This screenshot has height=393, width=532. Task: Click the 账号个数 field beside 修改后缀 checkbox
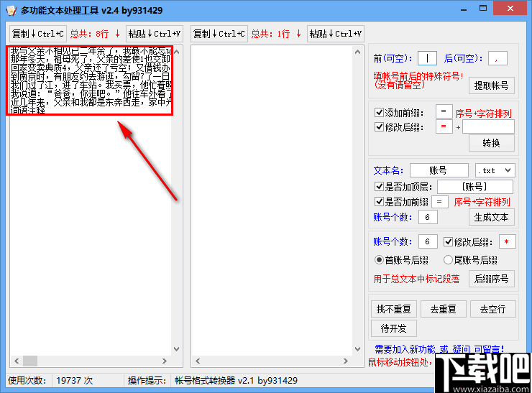[x=428, y=242]
